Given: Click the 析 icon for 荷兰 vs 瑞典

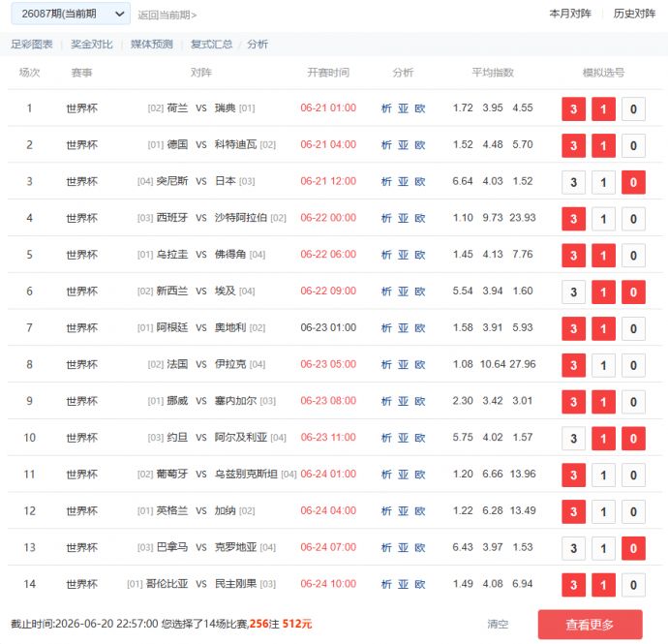Looking at the screenshot, I should click(x=386, y=108).
